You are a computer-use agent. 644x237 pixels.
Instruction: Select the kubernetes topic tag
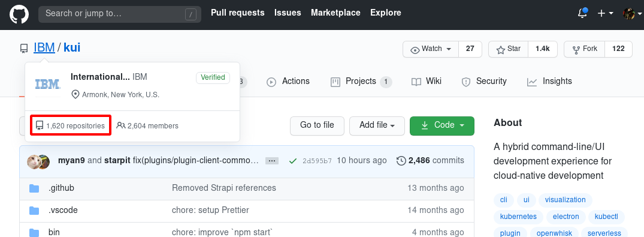pos(518,217)
